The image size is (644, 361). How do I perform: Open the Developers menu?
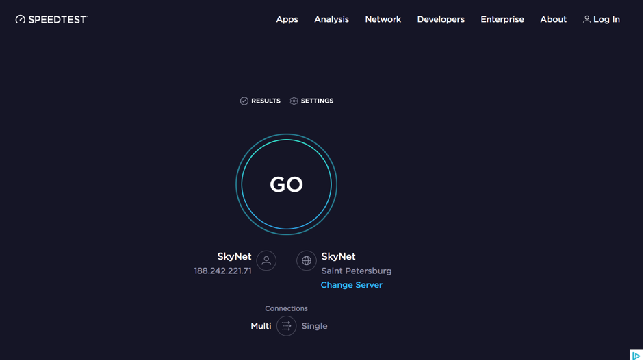[x=441, y=20]
